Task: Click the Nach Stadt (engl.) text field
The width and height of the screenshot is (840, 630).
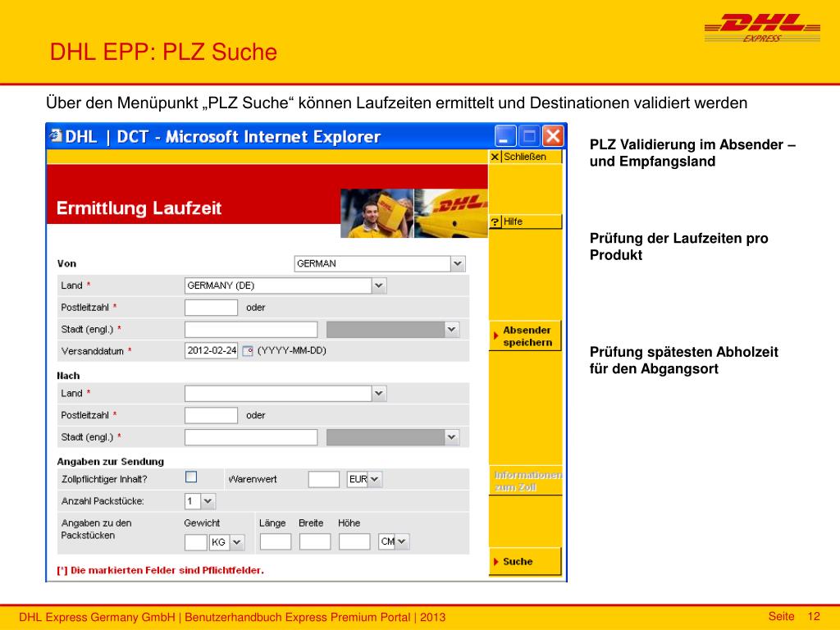Action: pyautogui.click(x=251, y=437)
